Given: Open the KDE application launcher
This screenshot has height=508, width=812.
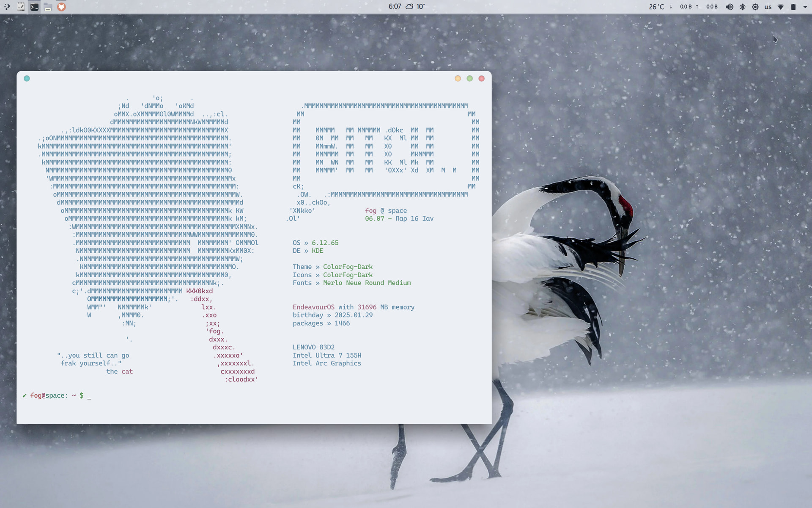Looking at the screenshot, I should click(x=7, y=7).
